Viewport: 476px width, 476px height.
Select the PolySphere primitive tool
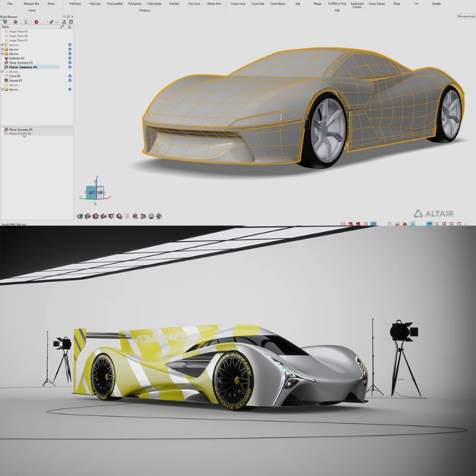click(x=134, y=4)
